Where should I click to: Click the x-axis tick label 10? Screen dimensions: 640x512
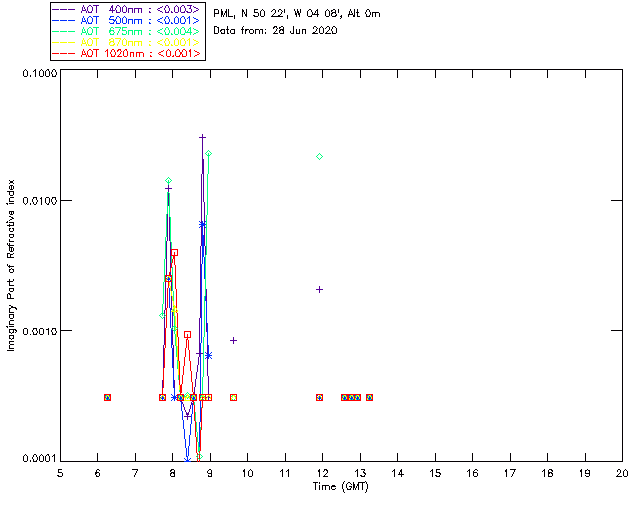(247, 473)
